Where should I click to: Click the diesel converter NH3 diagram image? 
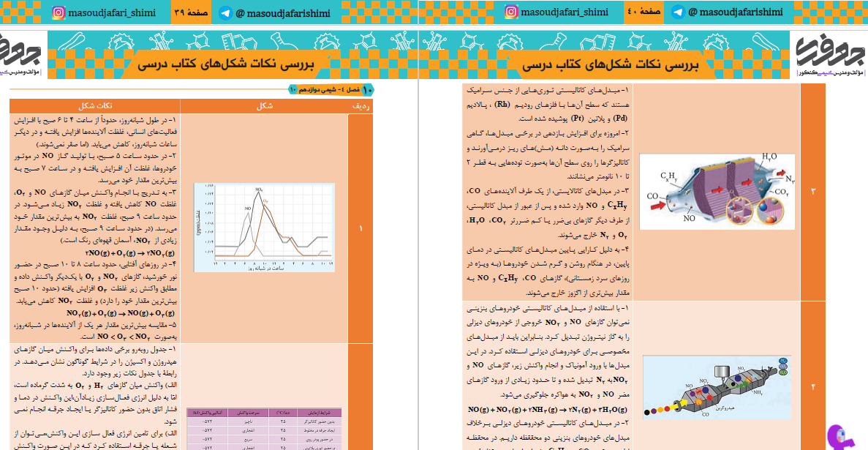[717, 387]
